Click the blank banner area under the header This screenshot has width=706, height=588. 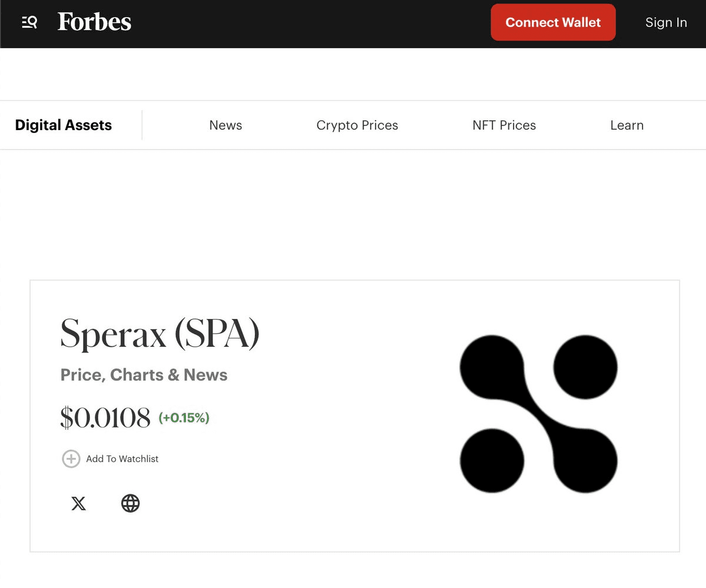pos(353,74)
